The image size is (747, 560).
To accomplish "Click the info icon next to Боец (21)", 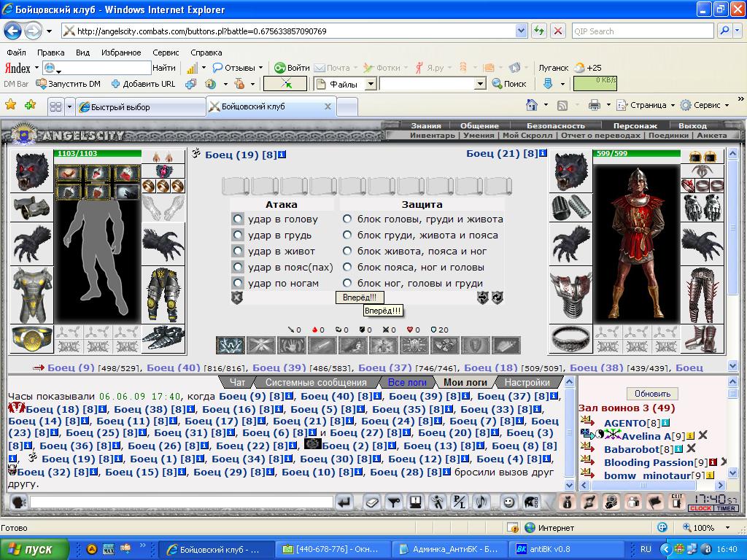I will [543, 153].
